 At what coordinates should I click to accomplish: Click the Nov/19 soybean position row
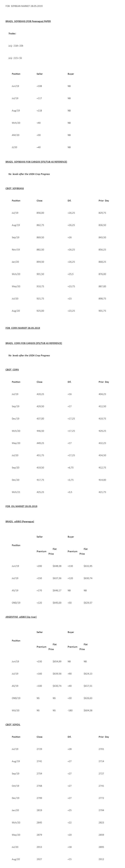click(x=16, y=250)
